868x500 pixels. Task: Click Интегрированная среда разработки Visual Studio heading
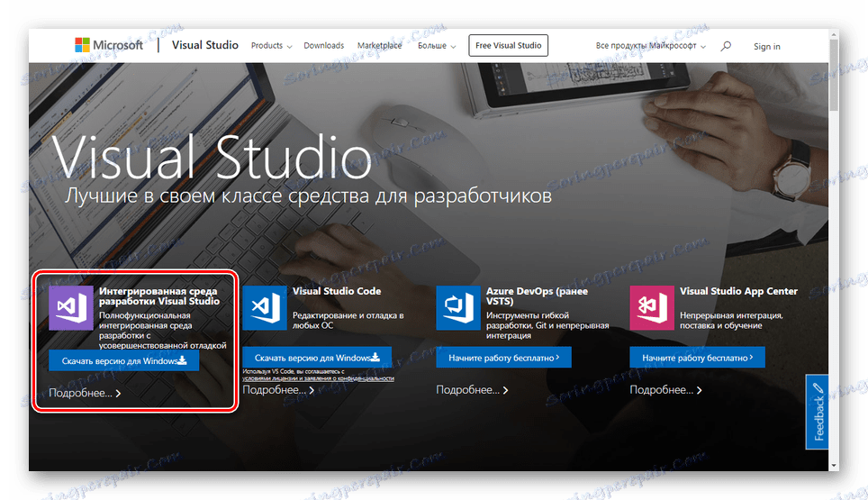(159, 295)
